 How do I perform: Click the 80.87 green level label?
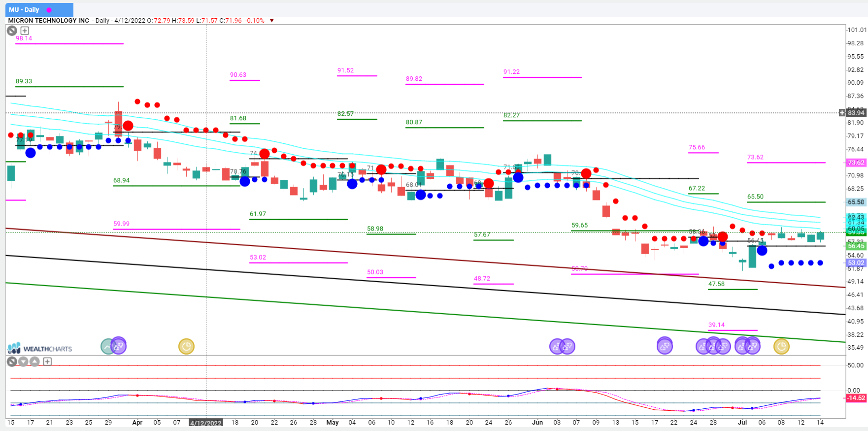tap(414, 122)
